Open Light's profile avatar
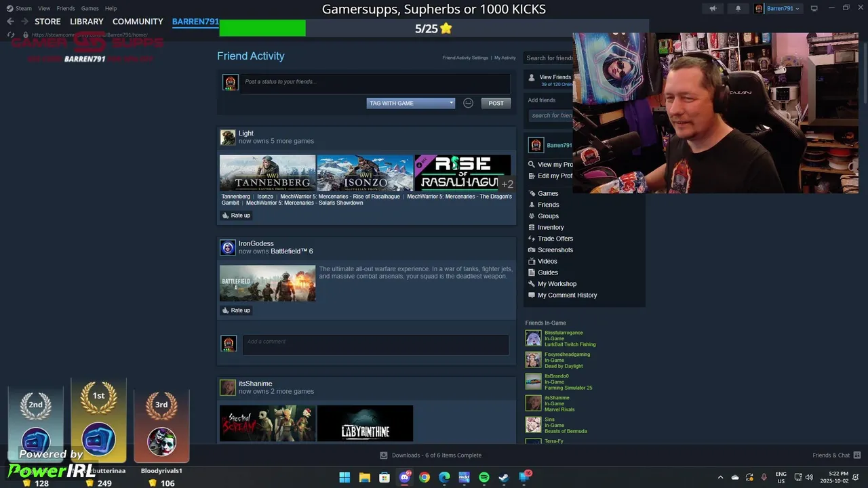The image size is (868, 488). point(228,138)
